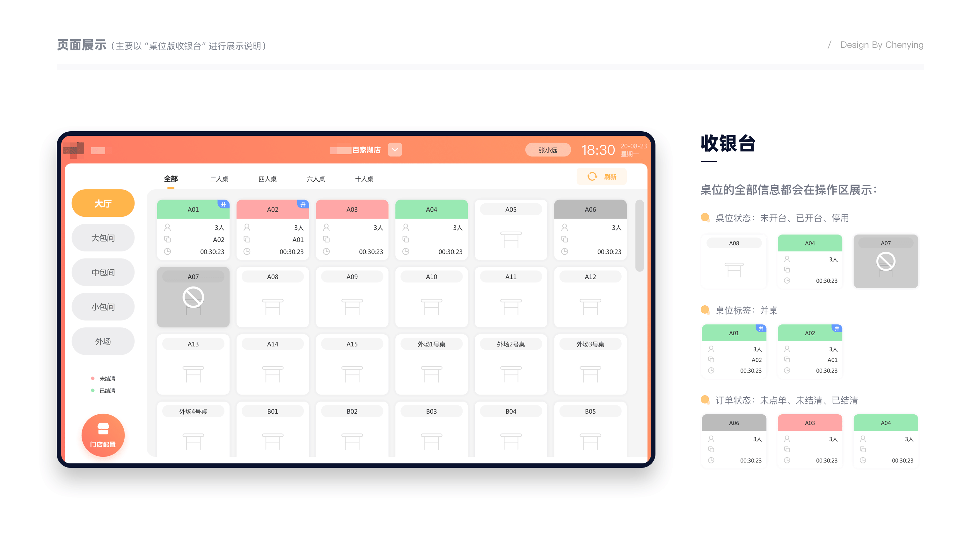
Task: Select the 大包间 area button
Action: pos(103,238)
